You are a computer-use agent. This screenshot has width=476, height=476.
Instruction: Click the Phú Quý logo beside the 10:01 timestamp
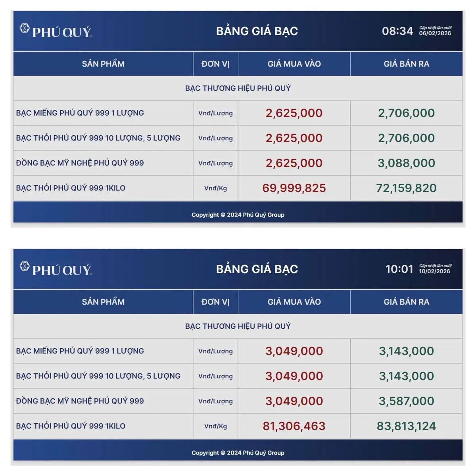point(56,269)
